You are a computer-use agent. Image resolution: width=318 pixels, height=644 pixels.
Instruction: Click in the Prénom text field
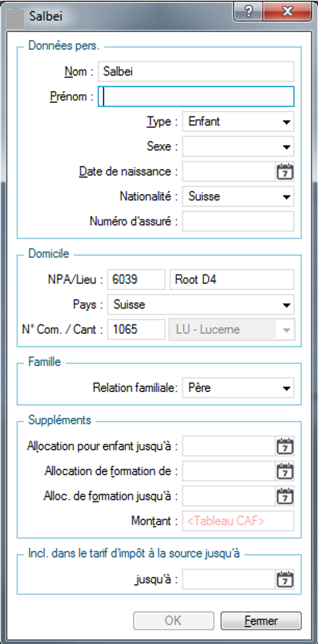[x=196, y=96]
